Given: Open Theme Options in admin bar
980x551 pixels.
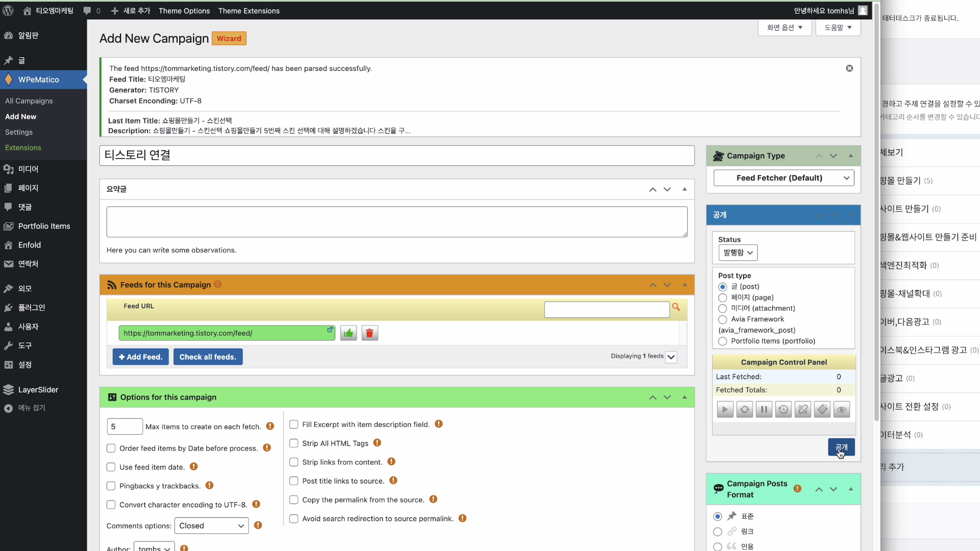Looking at the screenshot, I should [x=184, y=11].
